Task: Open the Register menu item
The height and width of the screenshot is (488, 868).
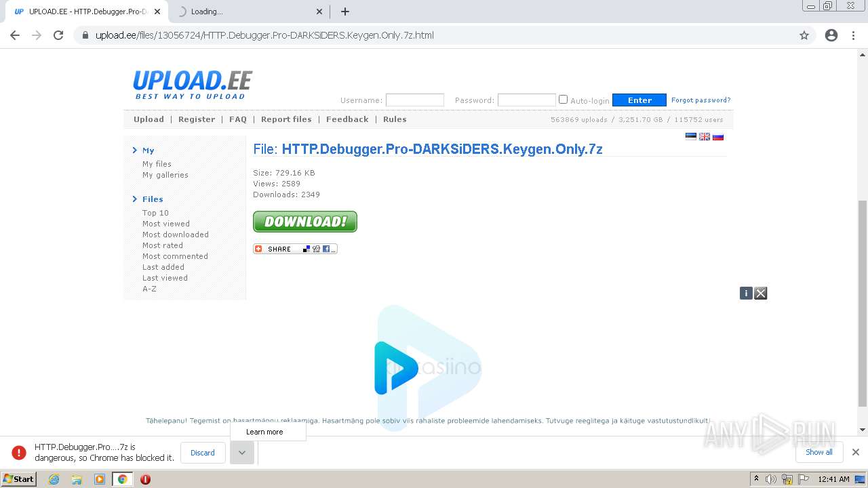Action: point(197,119)
